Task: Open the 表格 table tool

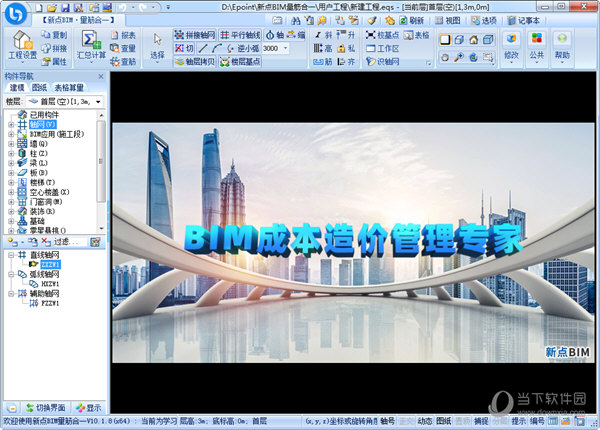Action: click(x=416, y=35)
